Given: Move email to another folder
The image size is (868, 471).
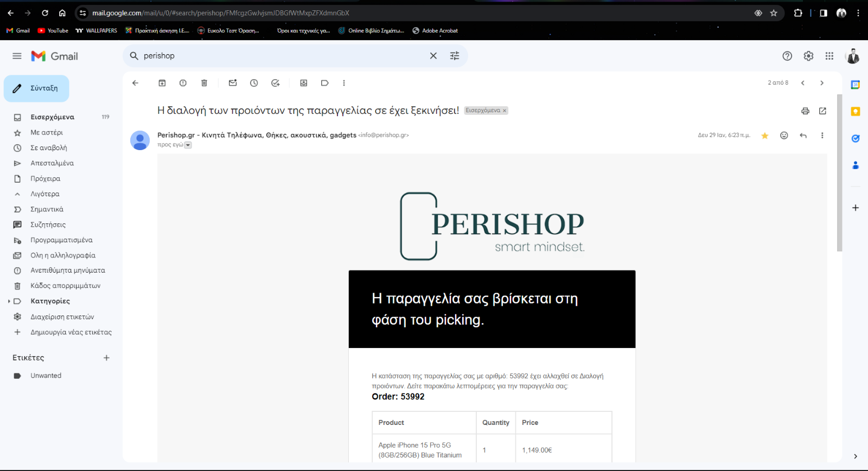Looking at the screenshot, I should (x=304, y=83).
